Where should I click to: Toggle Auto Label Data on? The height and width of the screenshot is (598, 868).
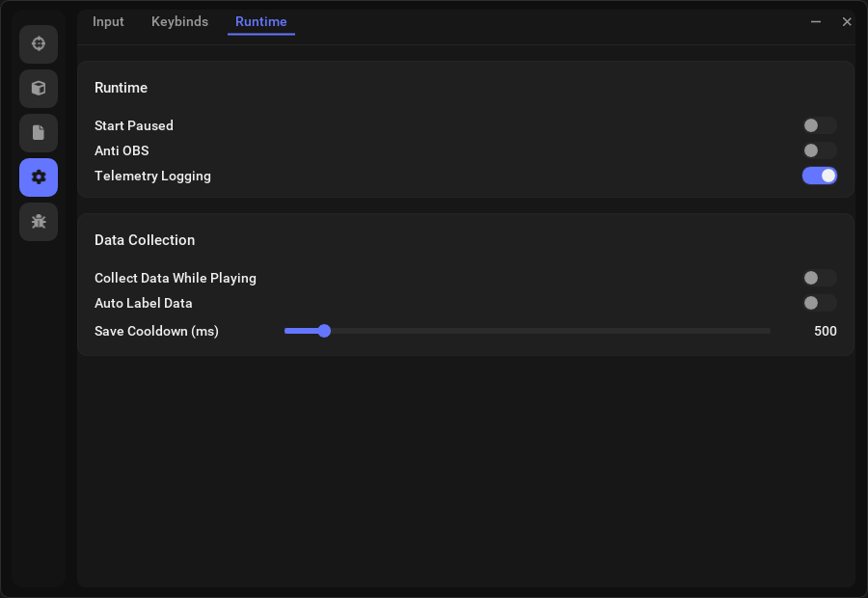point(819,303)
